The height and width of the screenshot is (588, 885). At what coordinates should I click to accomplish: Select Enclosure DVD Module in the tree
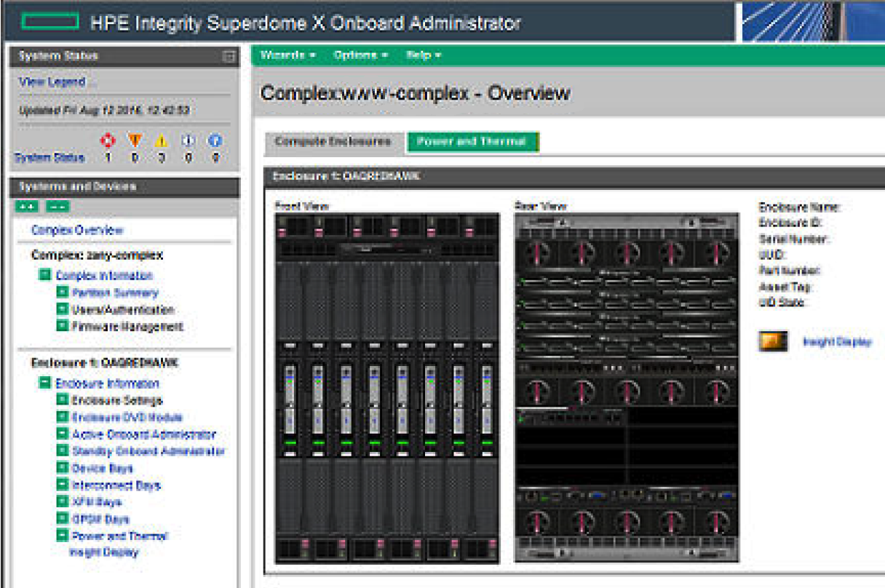tap(127, 418)
